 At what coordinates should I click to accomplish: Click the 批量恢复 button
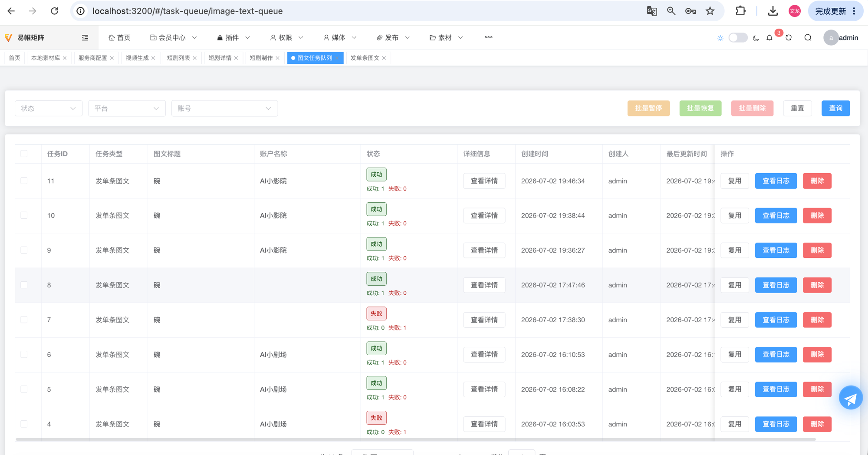pos(700,108)
